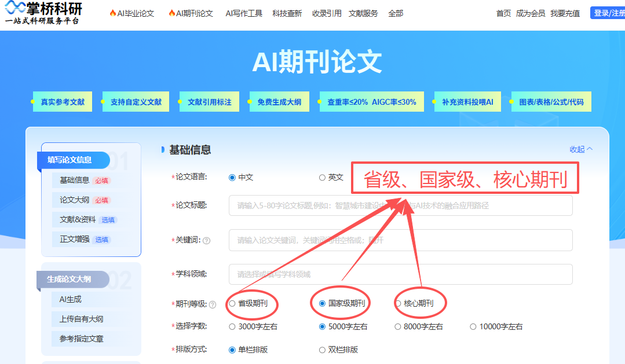Open the AI期刊论文 menu item
Image resolution: width=625 pixels, height=364 pixels.
pos(191,13)
